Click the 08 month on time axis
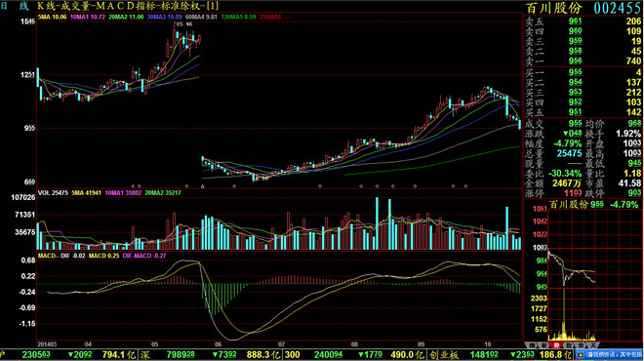Viewport: 644px width, 361px height. pos(354,344)
